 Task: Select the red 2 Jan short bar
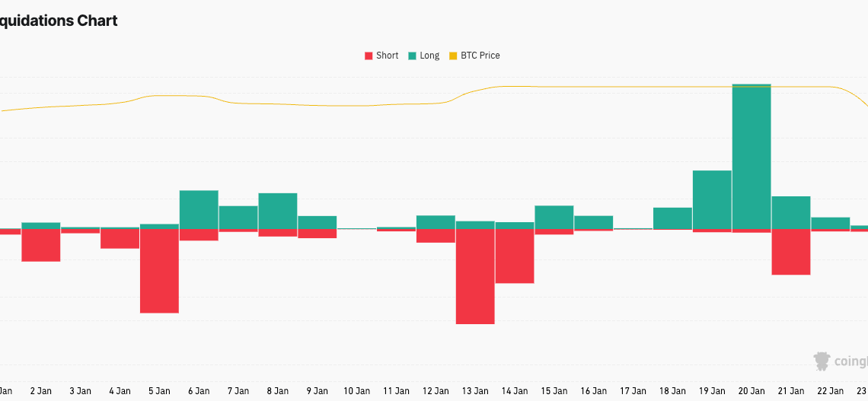[x=41, y=245]
